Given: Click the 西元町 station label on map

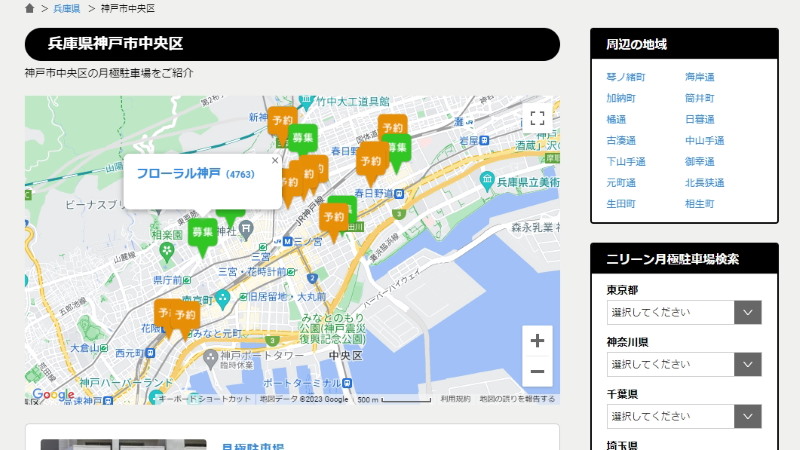Looking at the screenshot, I should [x=130, y=353].
